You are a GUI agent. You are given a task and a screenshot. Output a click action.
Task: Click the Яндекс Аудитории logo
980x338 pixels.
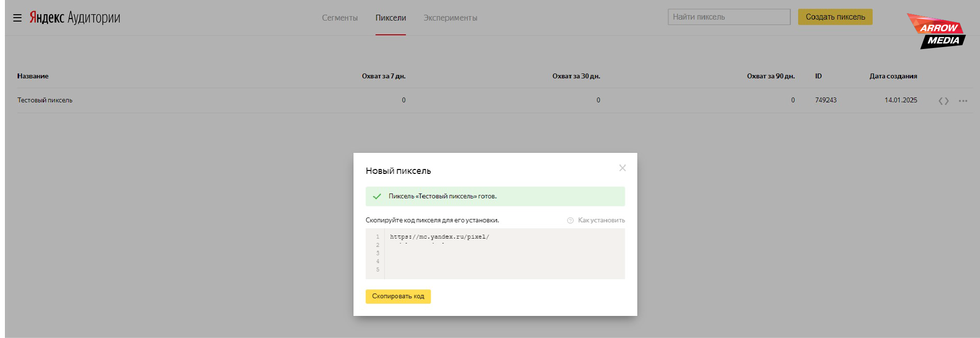coord(75,18)
